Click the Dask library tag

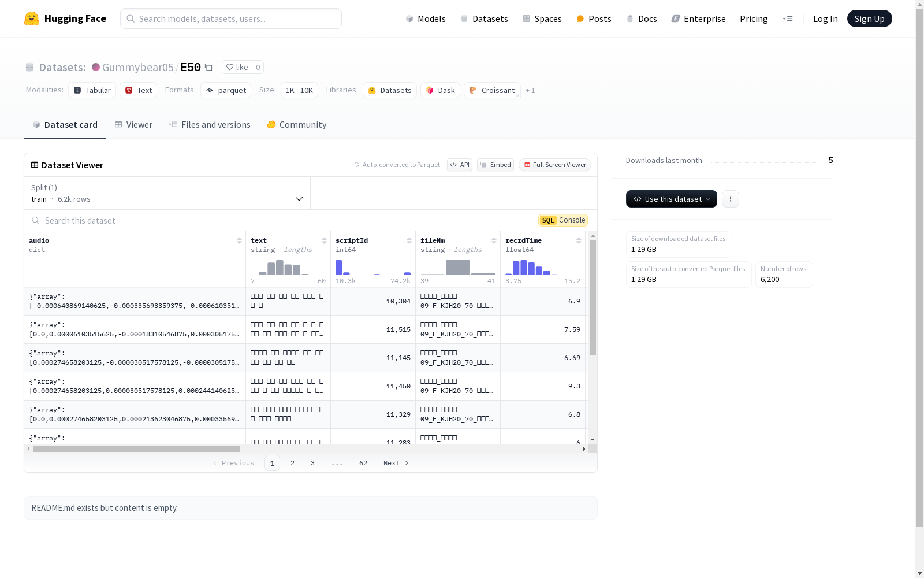[x=440, y=90]
